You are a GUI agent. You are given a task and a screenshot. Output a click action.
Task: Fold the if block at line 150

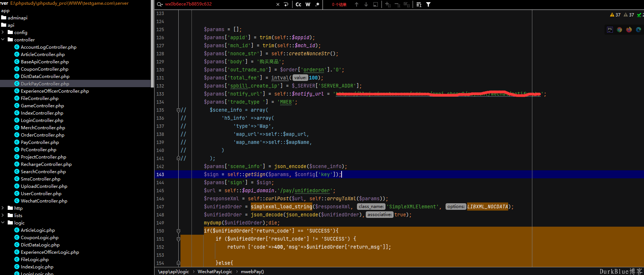click(x=178, y=231)
